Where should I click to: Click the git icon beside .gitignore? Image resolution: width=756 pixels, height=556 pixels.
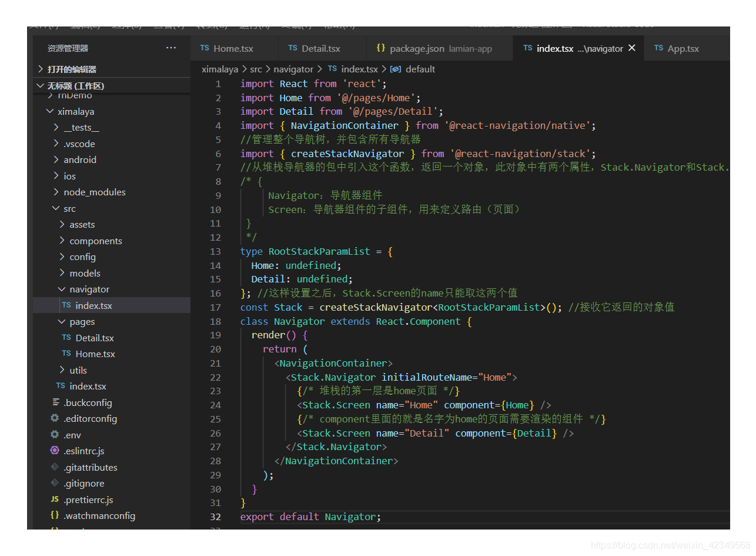tap(55, 483)
